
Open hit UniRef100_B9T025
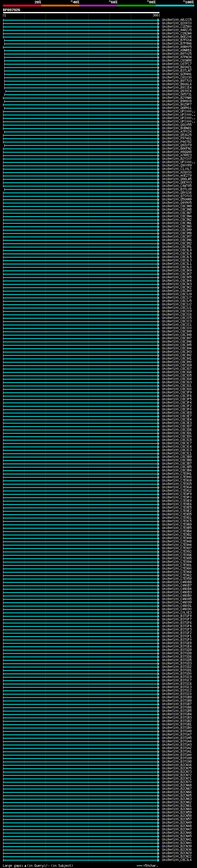pos(177,54)
